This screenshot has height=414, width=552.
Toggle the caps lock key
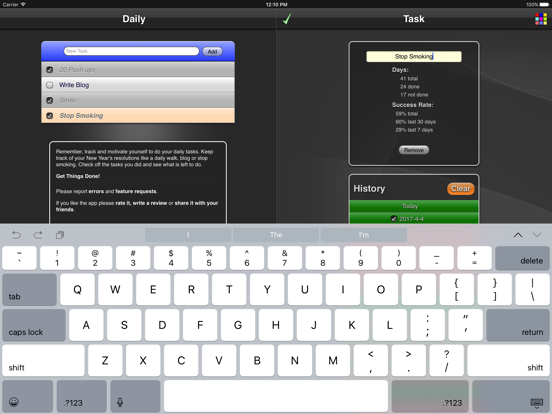(x=34, y=325)
